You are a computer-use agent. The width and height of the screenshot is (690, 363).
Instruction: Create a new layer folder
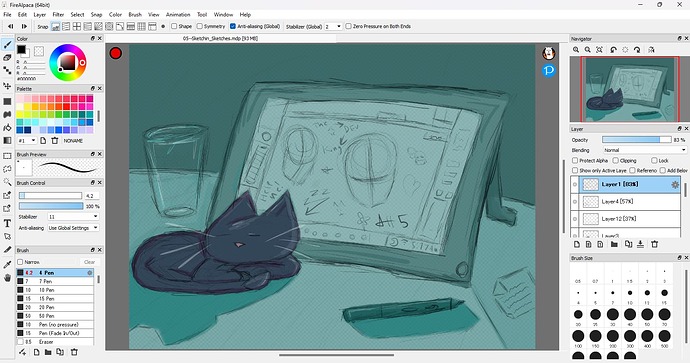tap(614, 244)
